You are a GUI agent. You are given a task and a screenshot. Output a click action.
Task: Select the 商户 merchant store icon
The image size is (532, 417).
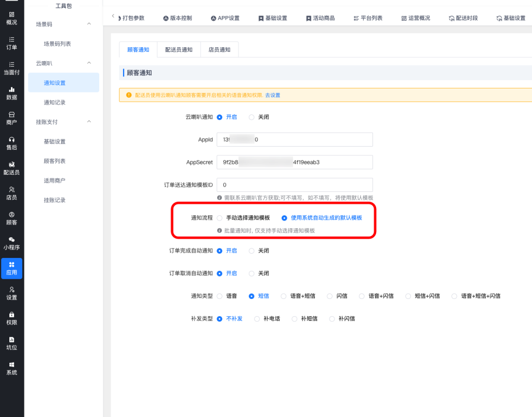pos(11,114)
